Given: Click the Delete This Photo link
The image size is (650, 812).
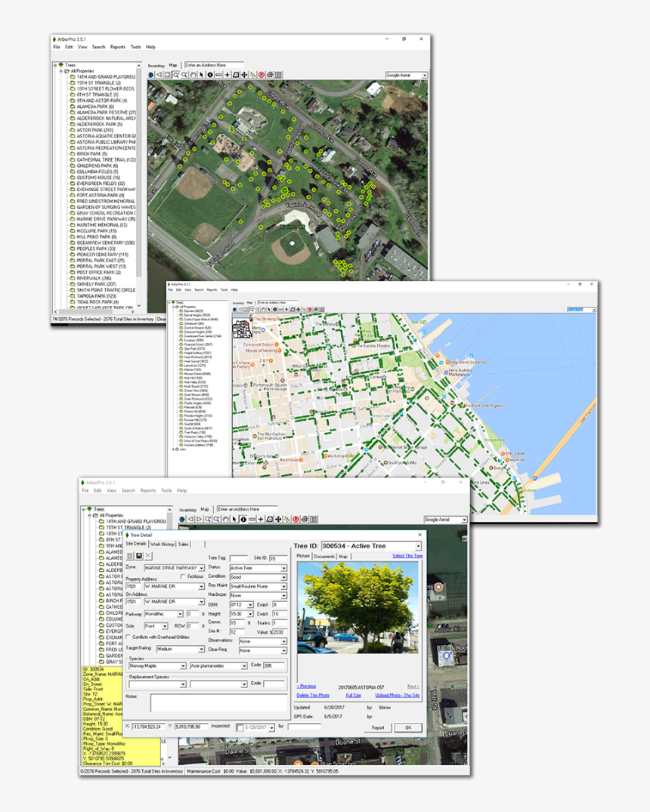Looking at the screenshot, I should [x=312, y=695].
